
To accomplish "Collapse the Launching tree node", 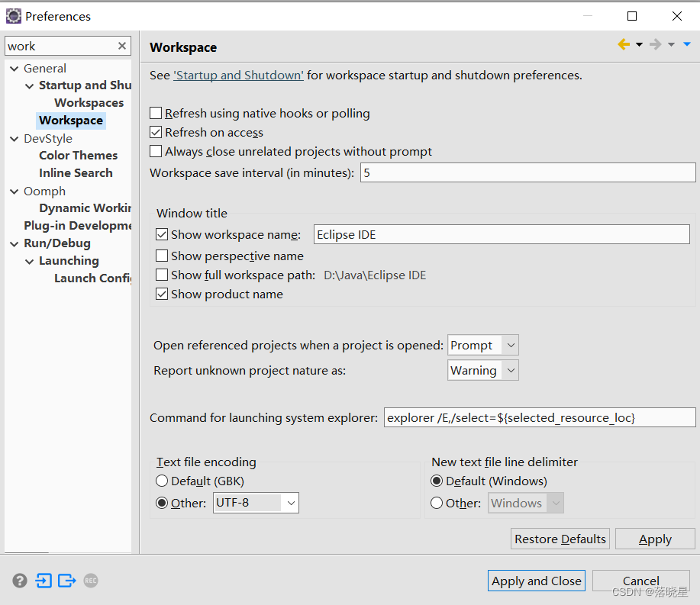I will 30,262.
